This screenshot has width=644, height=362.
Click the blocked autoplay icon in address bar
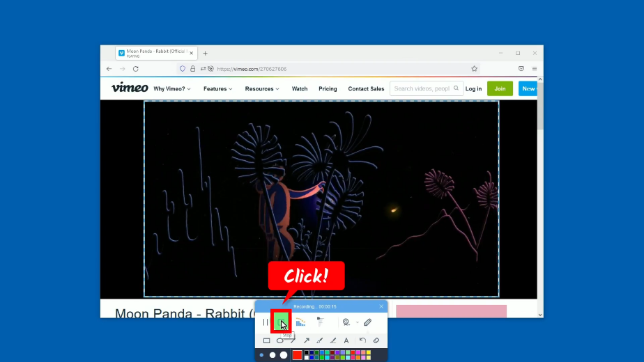210,69
